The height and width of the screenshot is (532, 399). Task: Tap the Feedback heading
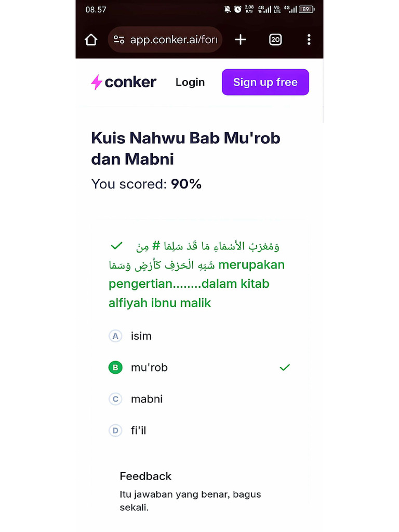coord(145,476)
